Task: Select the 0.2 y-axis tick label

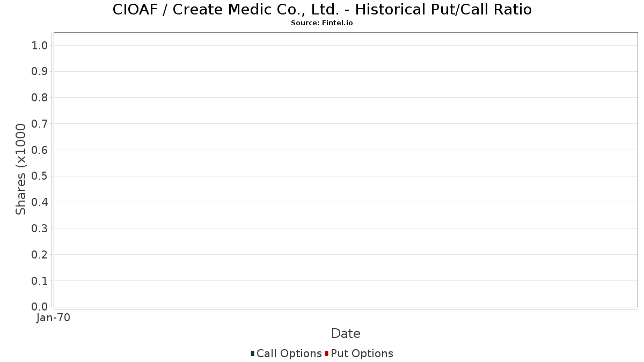Action: (x=40, y=255)
